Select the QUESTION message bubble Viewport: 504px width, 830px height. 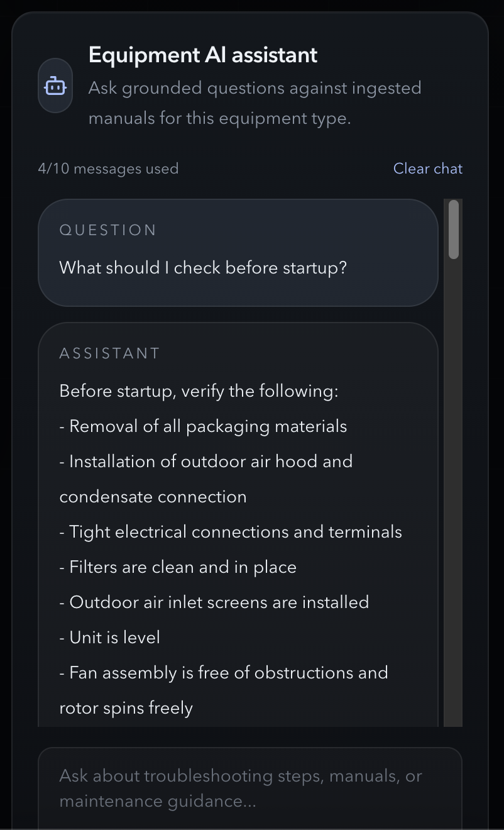click(238, 252)
